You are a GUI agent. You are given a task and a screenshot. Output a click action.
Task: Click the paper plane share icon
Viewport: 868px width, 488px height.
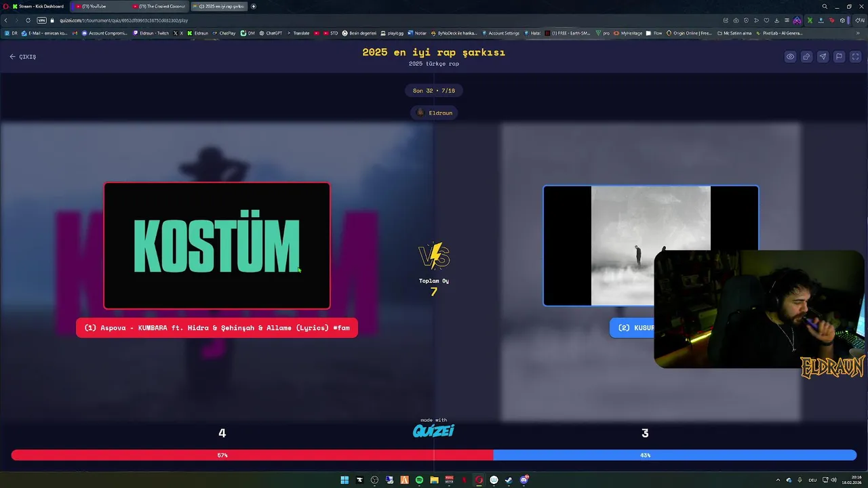click(823, 57)
